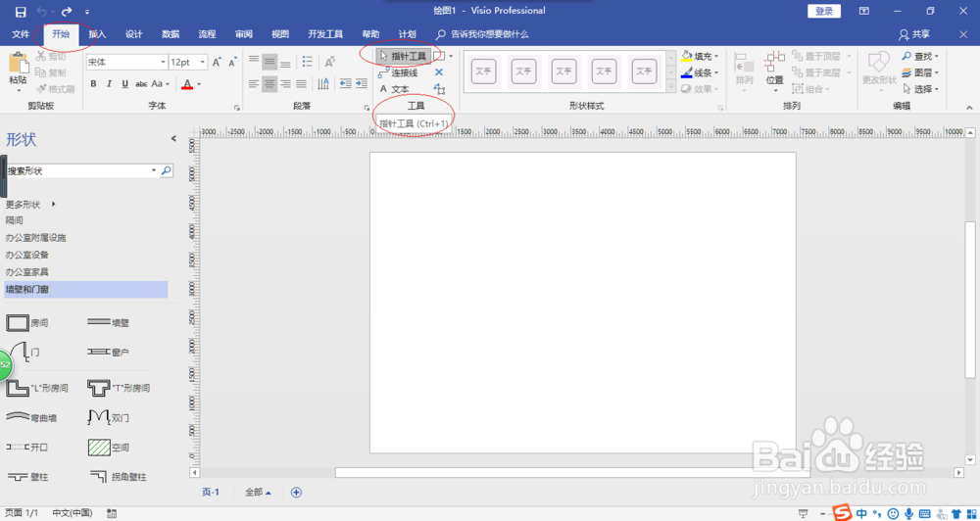This screenshot has height=521, width=980.
Task: Select the 墙壁和门窗 stencil
Action: 86,289
